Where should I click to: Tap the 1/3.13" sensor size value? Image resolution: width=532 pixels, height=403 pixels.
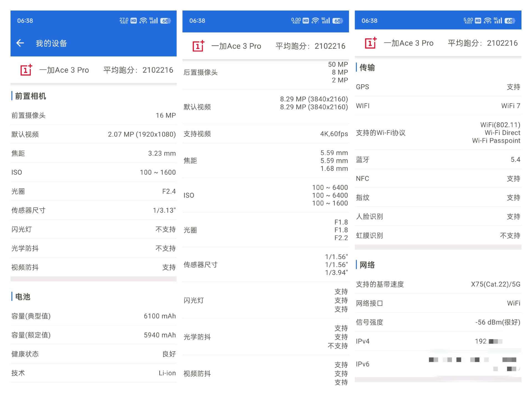(164, 210)
